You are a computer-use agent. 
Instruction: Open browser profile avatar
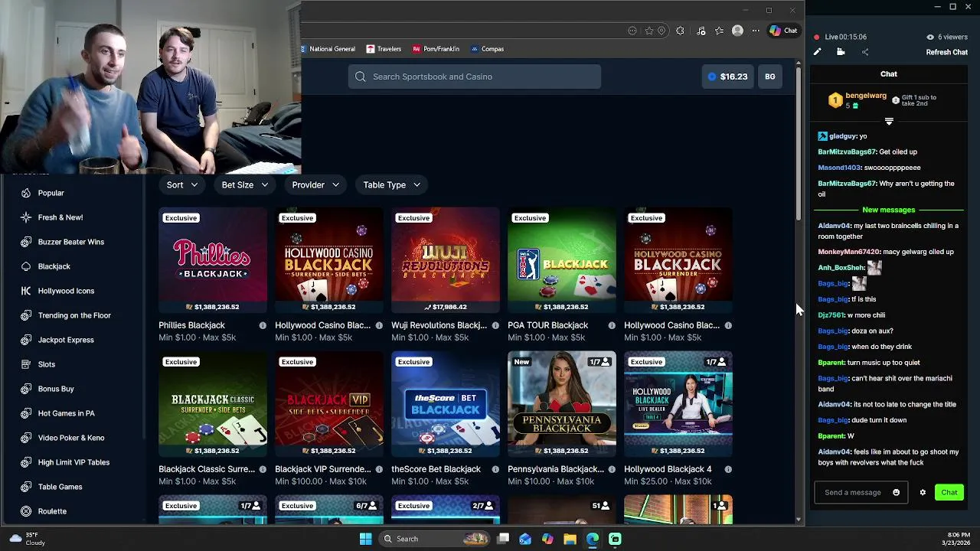[x=737, y=31]
